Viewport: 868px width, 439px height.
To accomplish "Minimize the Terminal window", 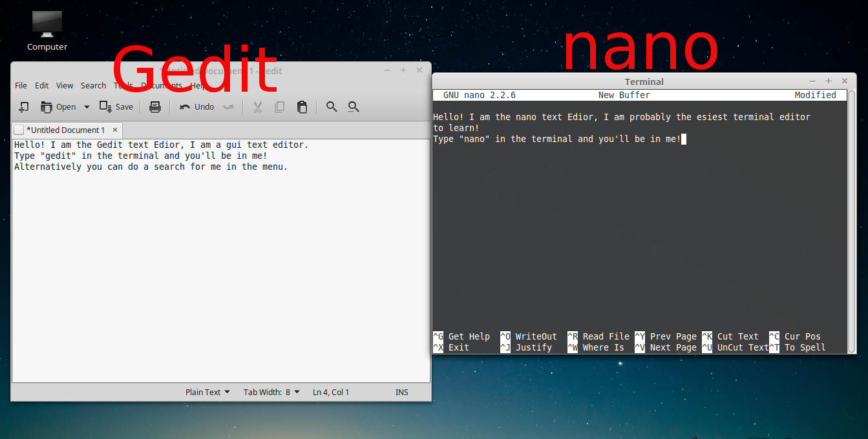I will click(x=812, y=81).
